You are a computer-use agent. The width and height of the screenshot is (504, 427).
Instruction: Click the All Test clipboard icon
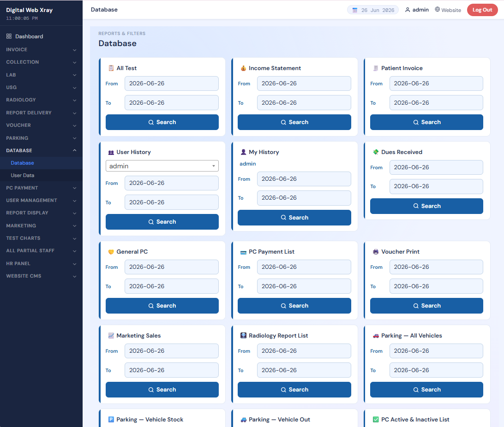111,68
